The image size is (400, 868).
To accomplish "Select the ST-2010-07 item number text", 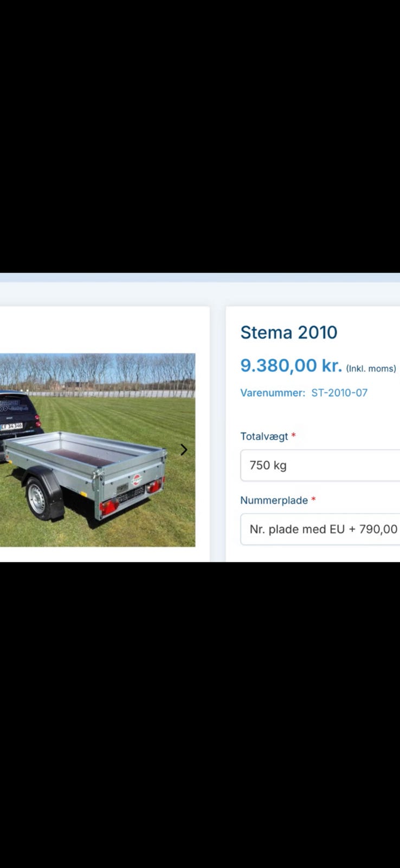I will click(339, 393).
